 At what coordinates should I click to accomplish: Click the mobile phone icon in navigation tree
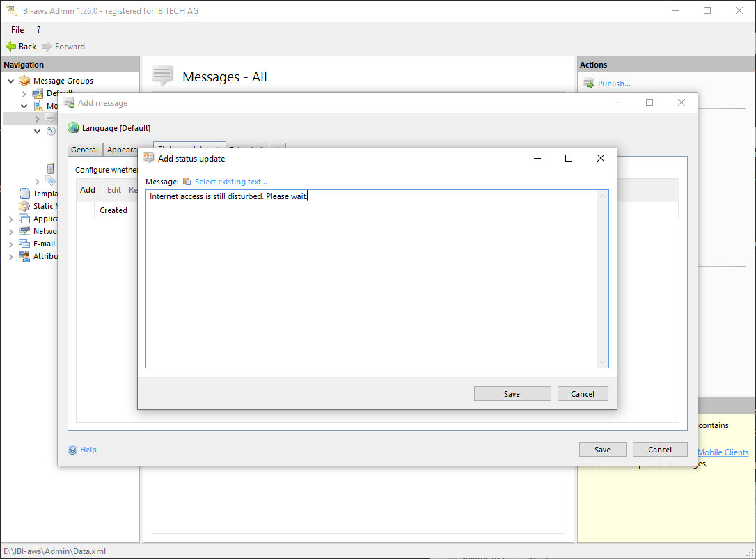(51, 168)
